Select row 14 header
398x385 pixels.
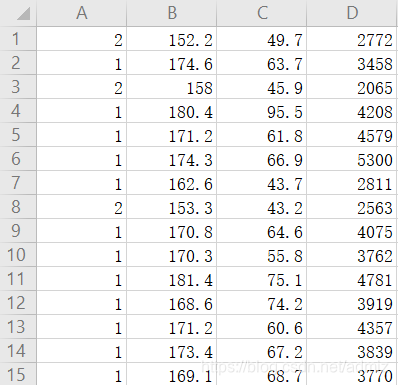pos(18,351)
